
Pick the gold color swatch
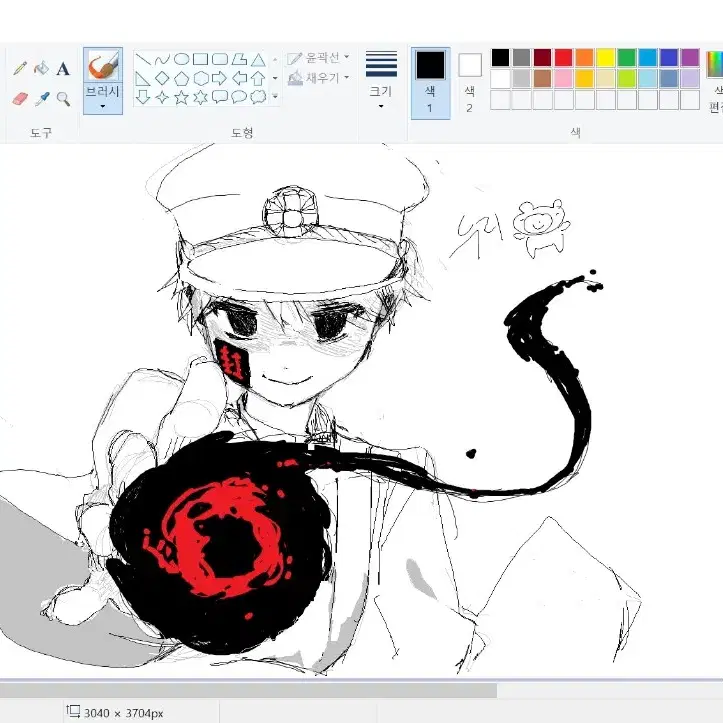point(585,78)
